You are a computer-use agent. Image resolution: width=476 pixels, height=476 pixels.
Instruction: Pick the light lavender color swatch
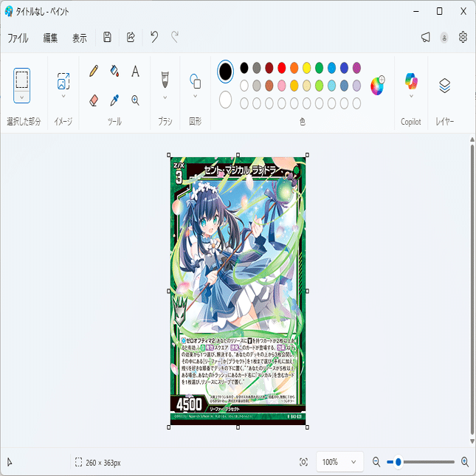(356, 86)
